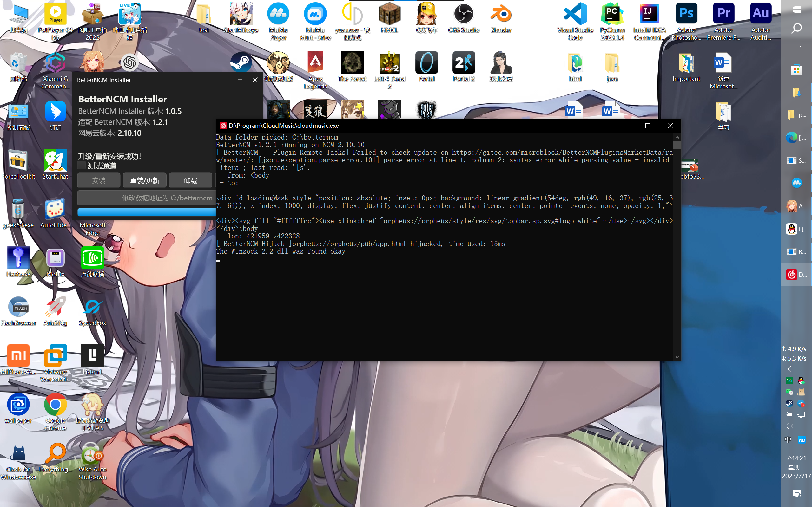Open the Steam tray icon

(x=789, y=403)
